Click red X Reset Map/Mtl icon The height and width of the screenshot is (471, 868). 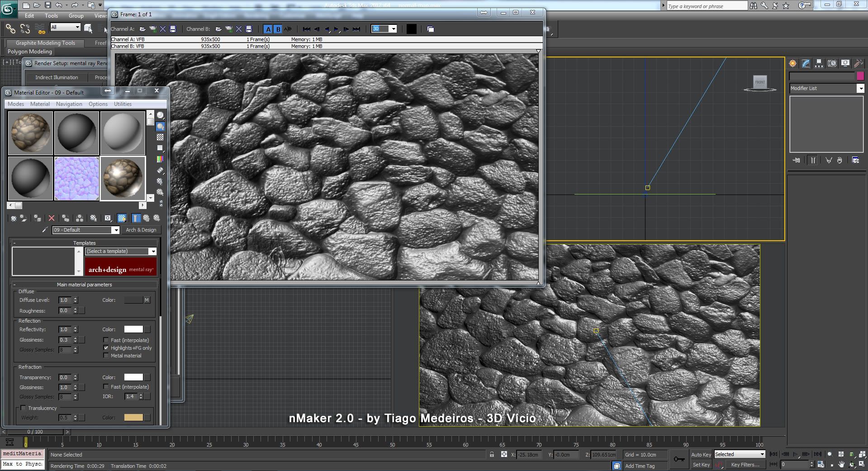(52, 218)
